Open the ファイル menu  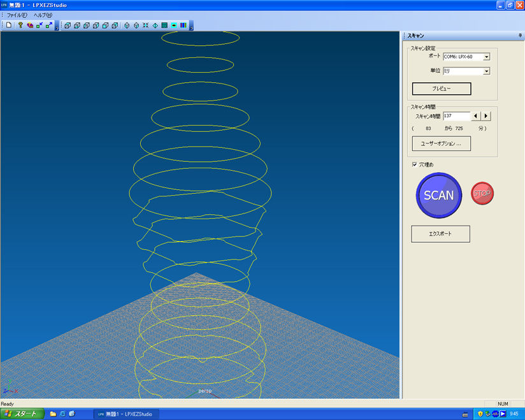17,15
